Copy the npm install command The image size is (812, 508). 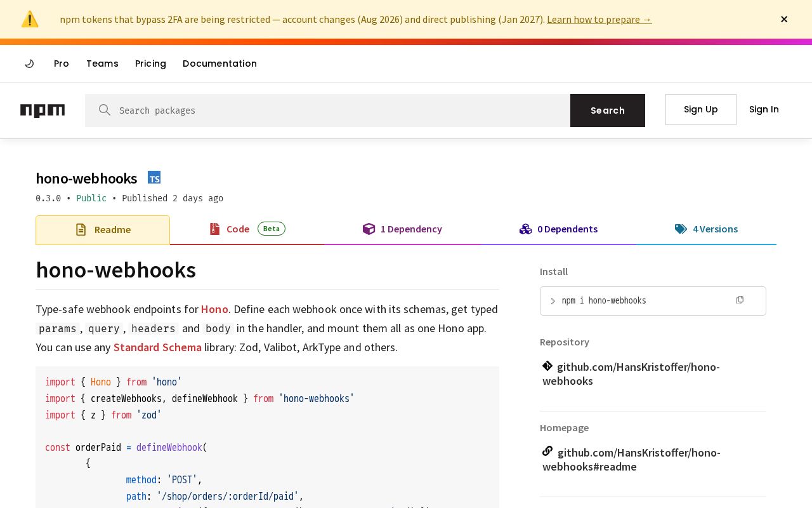740,300
